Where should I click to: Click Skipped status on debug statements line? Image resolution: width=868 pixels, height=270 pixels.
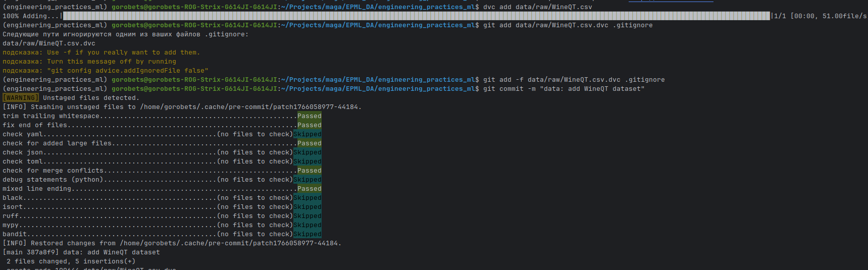coord(307,180)
